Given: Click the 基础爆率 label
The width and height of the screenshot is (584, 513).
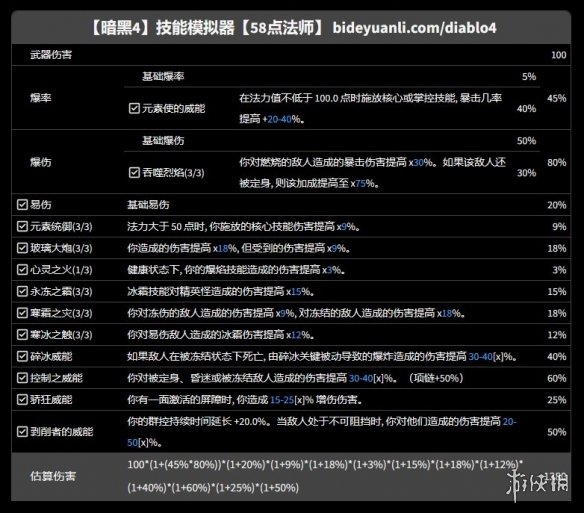Looking at the screenshot, I should click(x=163, y=76).
